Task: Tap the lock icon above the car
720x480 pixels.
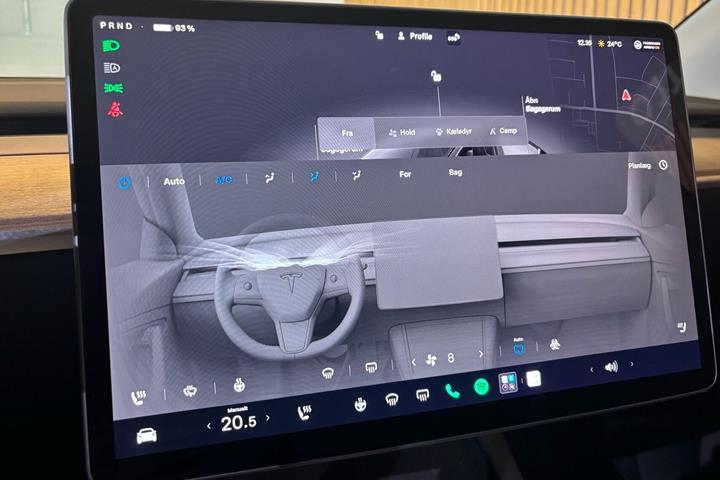Action: [x=436, y=76]
